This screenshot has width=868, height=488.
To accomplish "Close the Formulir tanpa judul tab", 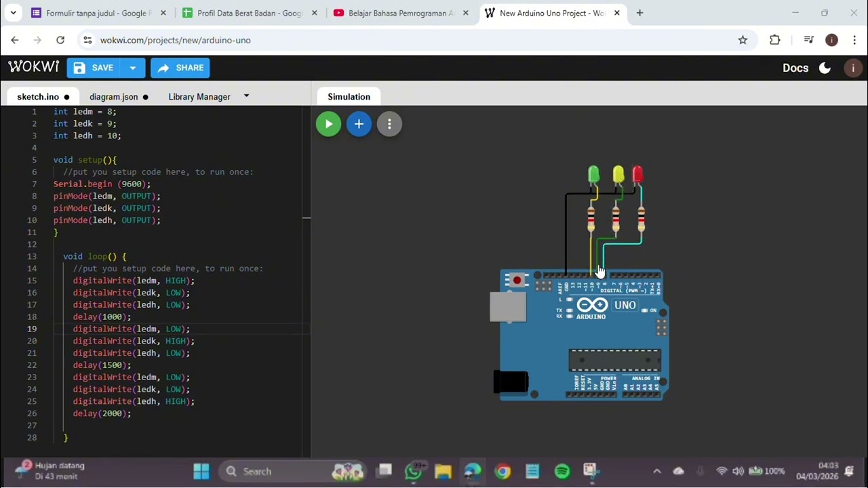I will click(163, 13).
